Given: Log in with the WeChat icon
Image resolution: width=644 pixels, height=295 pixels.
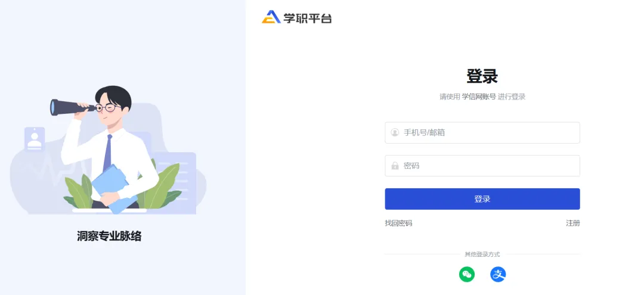Looking at the screenshot, I should pos(467,274).
